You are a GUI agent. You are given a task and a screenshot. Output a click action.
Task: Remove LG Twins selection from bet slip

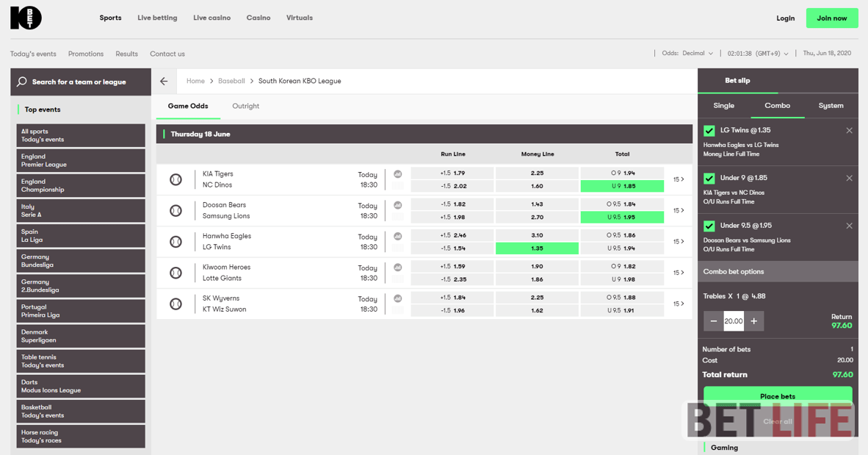[x=849, y=131]
